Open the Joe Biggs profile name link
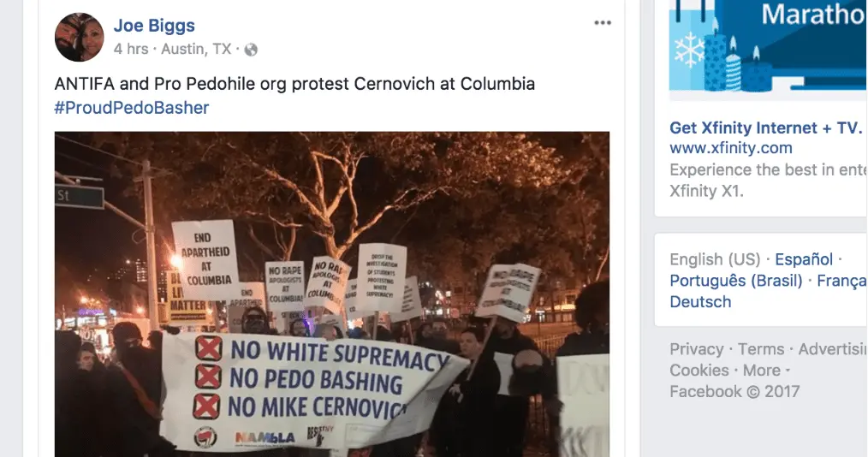868x457 pixels. click(154, 26)
